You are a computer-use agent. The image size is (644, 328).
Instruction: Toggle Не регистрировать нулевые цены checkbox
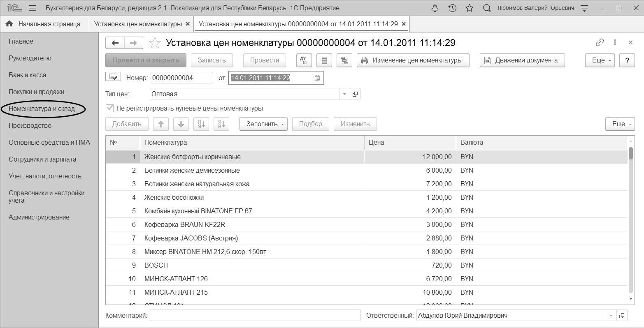(109, 109)
